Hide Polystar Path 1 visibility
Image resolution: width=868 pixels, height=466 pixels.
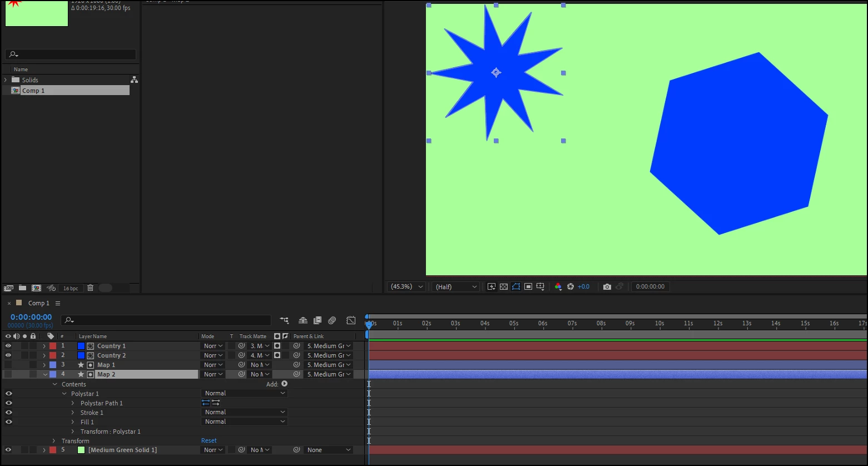pos(8,403)
